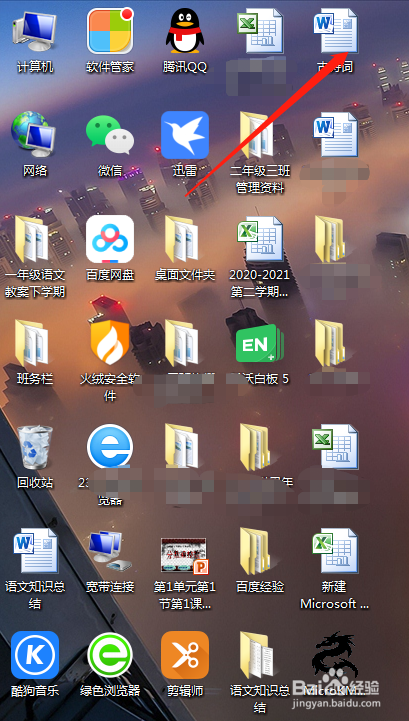The height and width of the screenshot is (721, 409).
Task: Select the 新建 Microsoft Excel workbook
Action: pyautogui.click(x=336, y=551)
